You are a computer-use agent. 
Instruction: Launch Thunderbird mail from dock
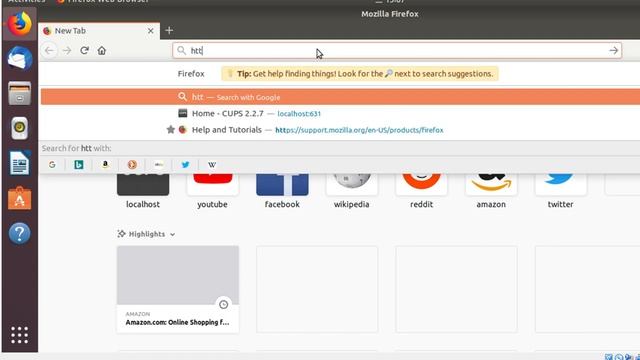pyautogui.click(x=20, y=58)
